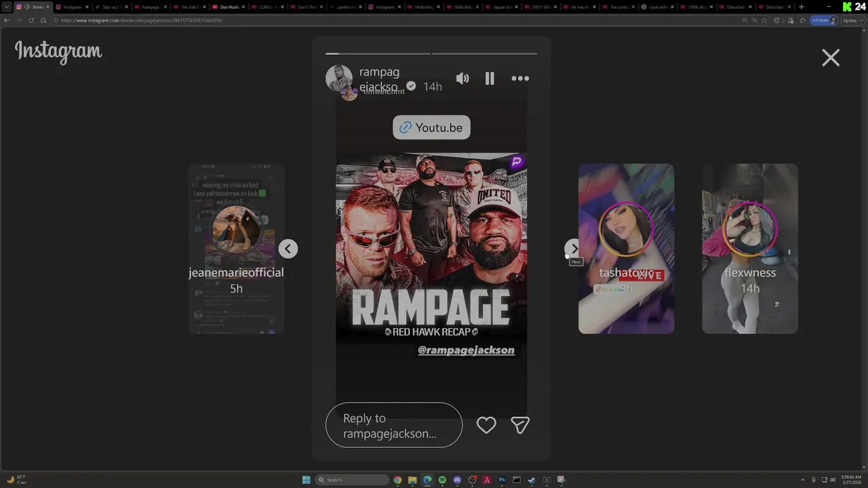This screenshot has width=868, height=488.
Task: Like the story with heart icon
Action: [486, 425]
